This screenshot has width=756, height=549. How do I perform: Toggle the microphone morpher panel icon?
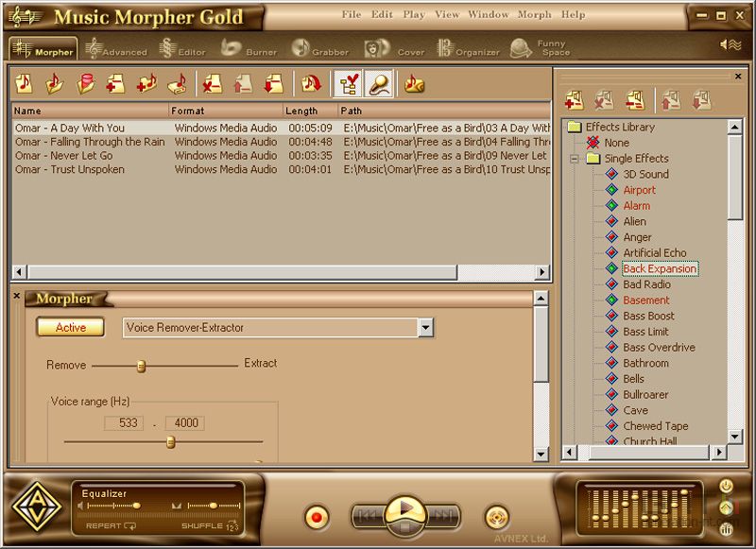(379, 84)
